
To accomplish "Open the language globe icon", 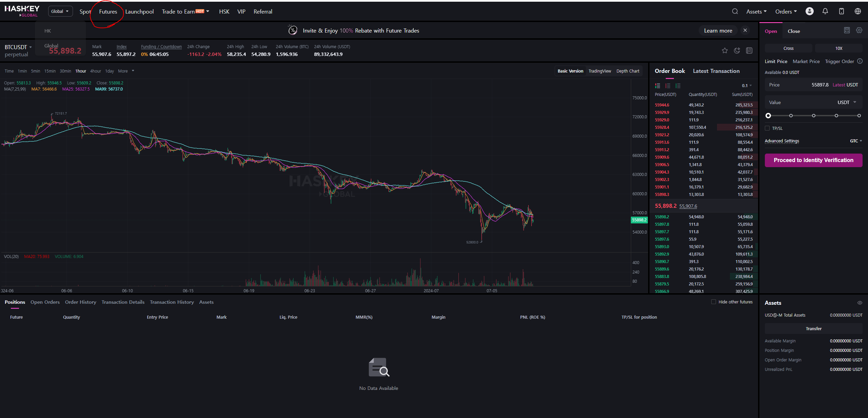I will click(x=858, y=11).
